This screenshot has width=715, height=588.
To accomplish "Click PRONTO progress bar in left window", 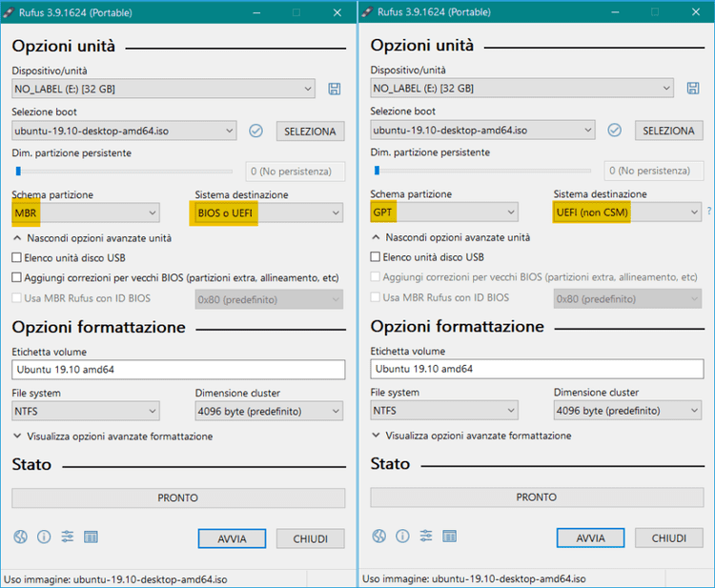I will click(x=178, y=497).
